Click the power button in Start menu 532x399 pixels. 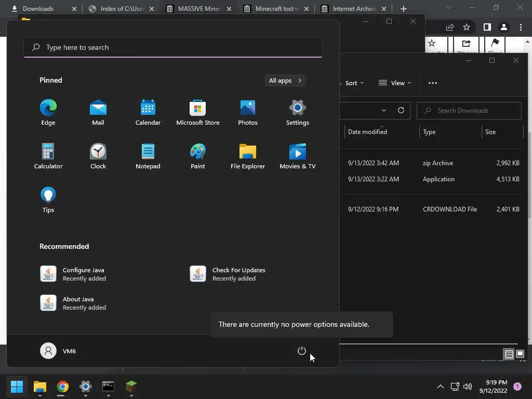tap(302, 351)
